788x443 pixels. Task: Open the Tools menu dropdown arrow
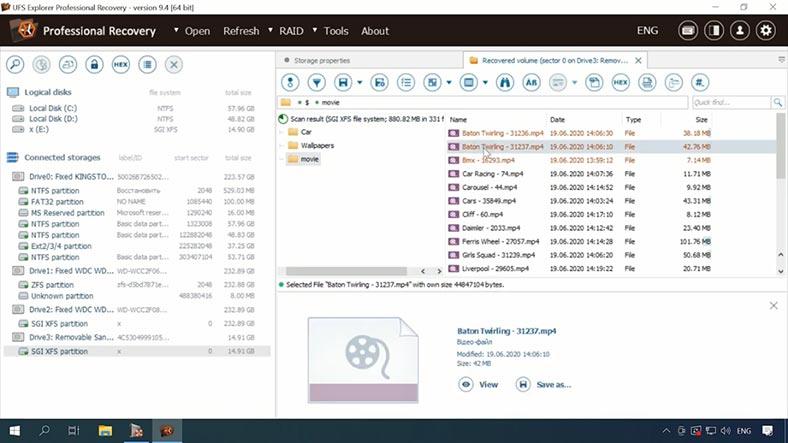coord(315,30)
